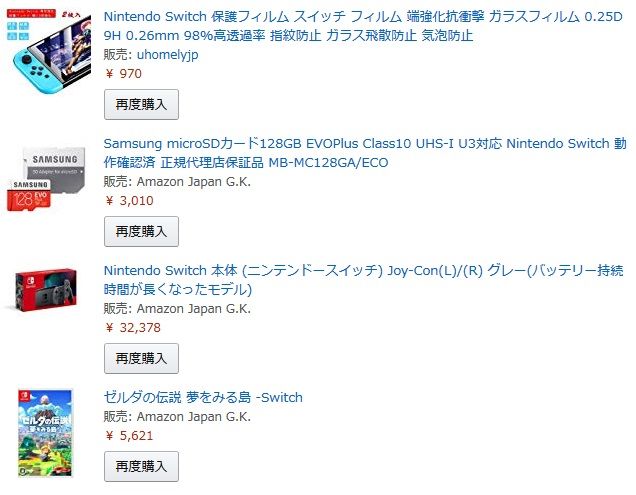Viewport: 636px width, 495px height.
Task: Click 再度購入 for the Samsung microSD card
Action: pyautogui.click(x=141, y=231)
